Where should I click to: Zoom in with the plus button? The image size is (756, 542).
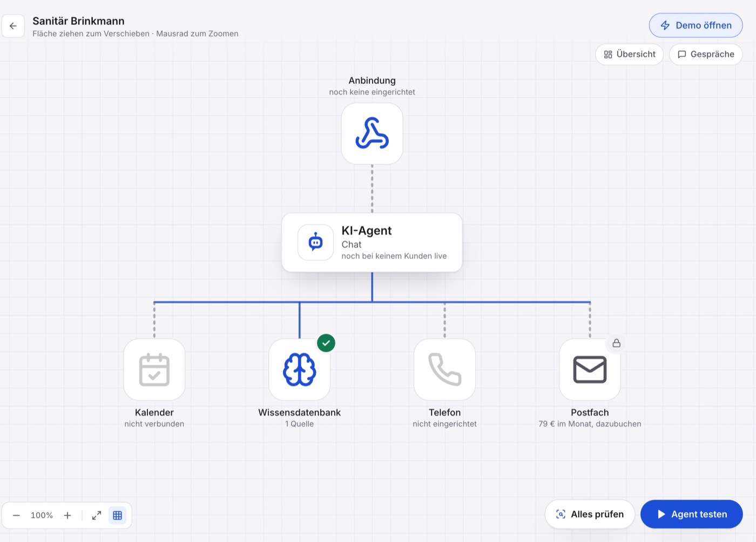[67, 516]
